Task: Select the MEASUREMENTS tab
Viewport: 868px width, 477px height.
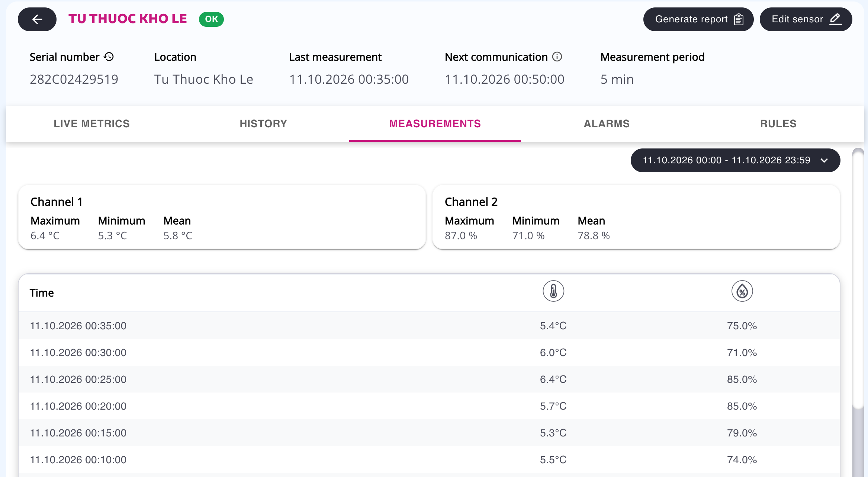Action: [x=435, y=124]
